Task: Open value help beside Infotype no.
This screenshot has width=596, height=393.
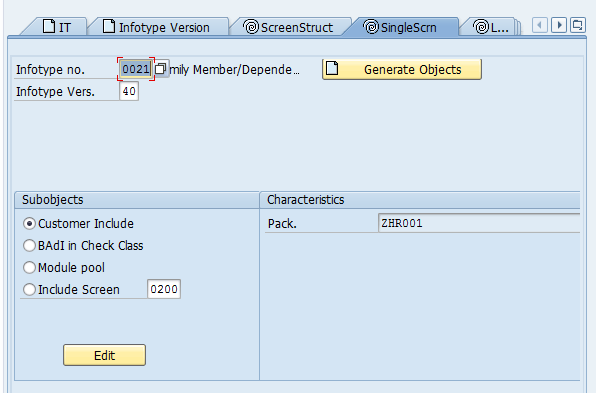Action: click(x=161, y=69)
